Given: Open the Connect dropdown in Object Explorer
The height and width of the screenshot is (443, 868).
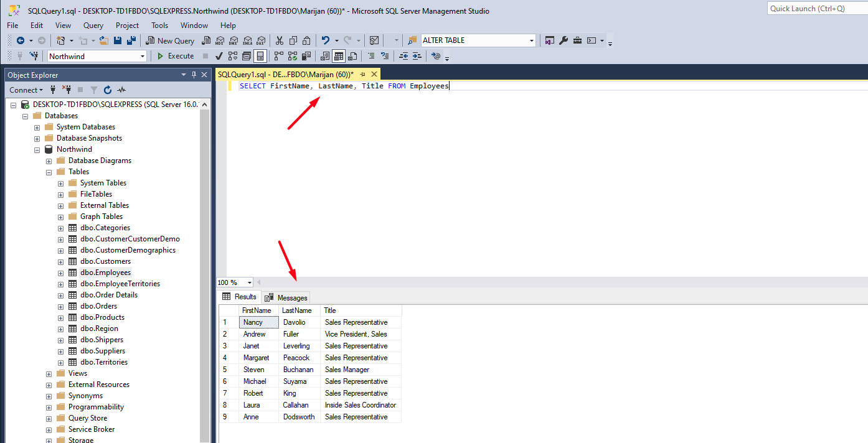Looking at the screenshot, I should click(x=26, y=90).
